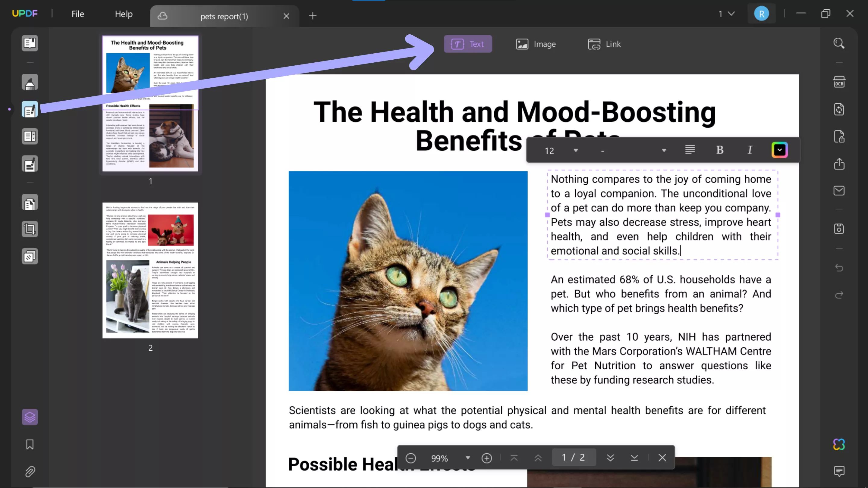Toggle the thumbnails panel button

30,417
